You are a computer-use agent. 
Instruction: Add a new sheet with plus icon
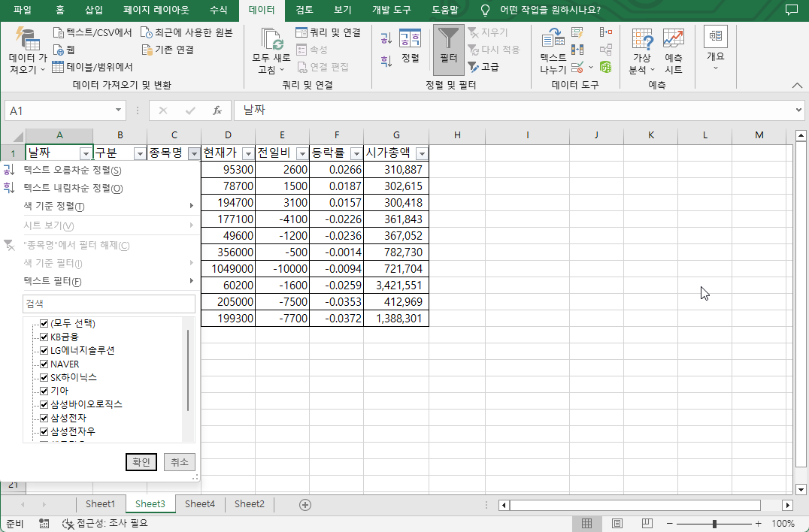pos(305,505)
